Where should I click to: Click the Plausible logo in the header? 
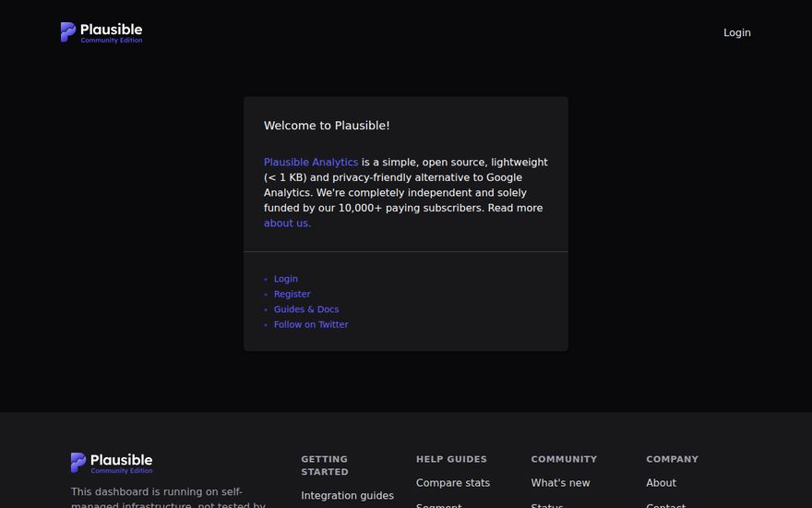(x=101, y=32)
